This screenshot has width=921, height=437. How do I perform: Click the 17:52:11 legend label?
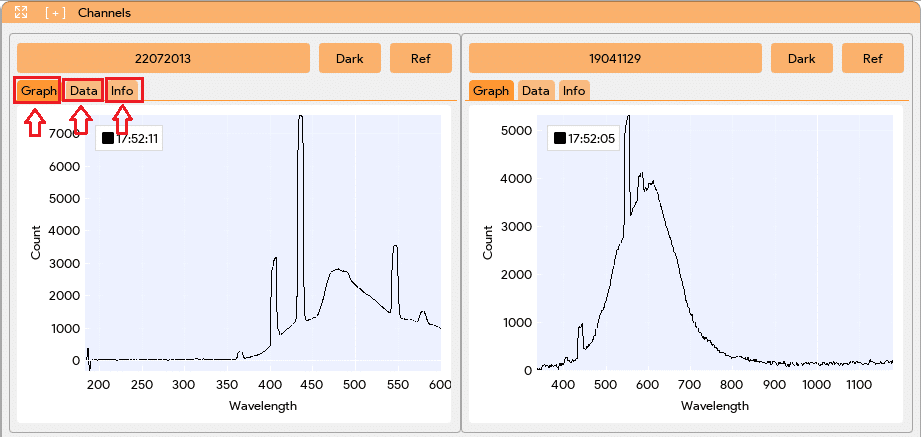[x=138, y=139]
